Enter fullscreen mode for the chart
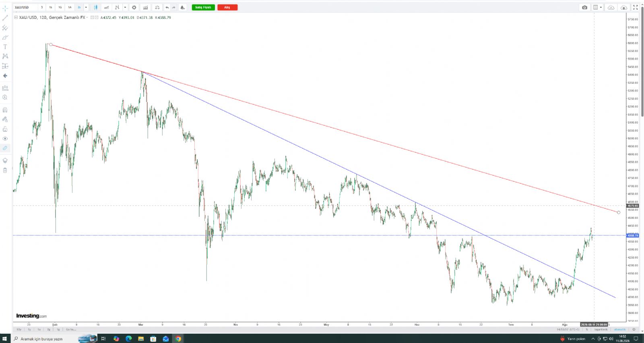Viewport: 644px width, 343px height. 636,7
